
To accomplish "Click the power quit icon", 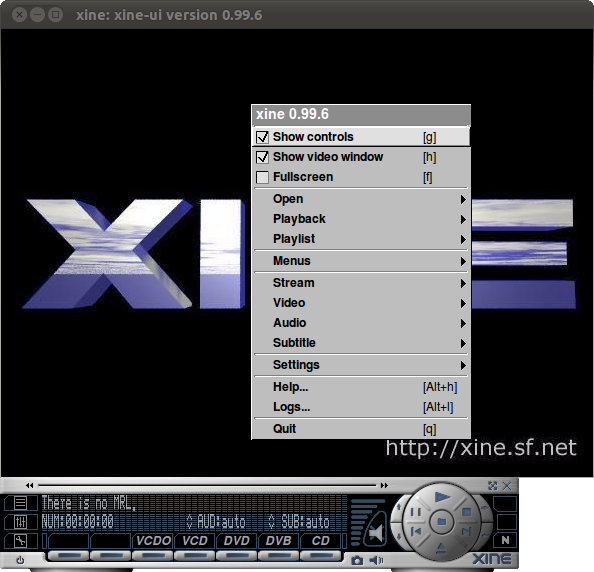I will (x=20, y=560).
